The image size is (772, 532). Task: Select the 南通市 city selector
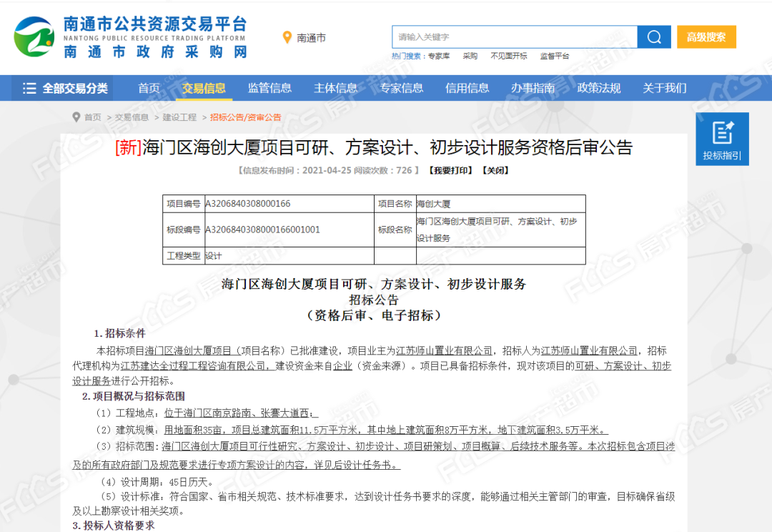311,38
